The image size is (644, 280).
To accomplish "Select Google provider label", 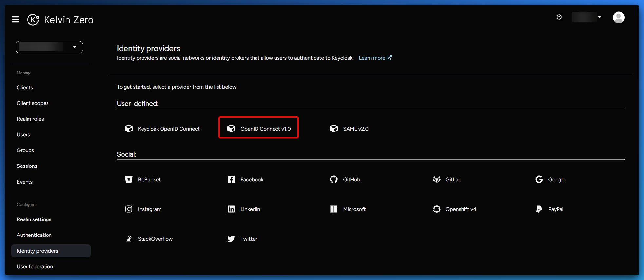I will click(x=557, y=180).
